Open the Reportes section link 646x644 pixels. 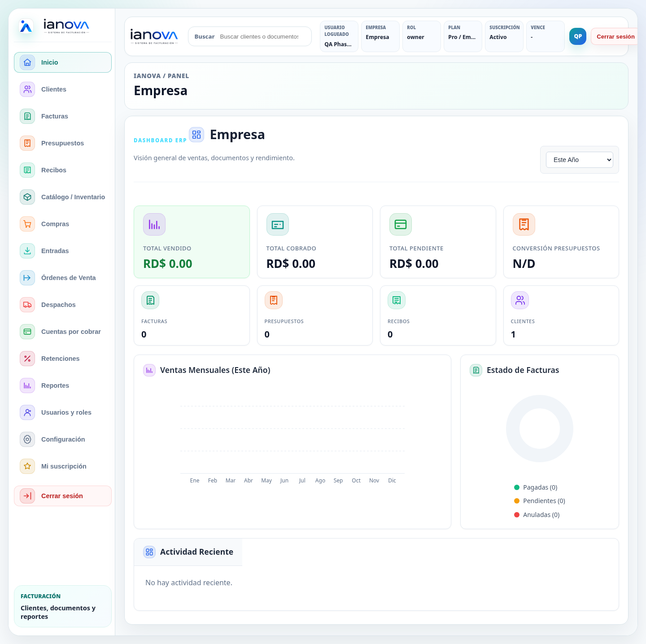pos(63,386)
